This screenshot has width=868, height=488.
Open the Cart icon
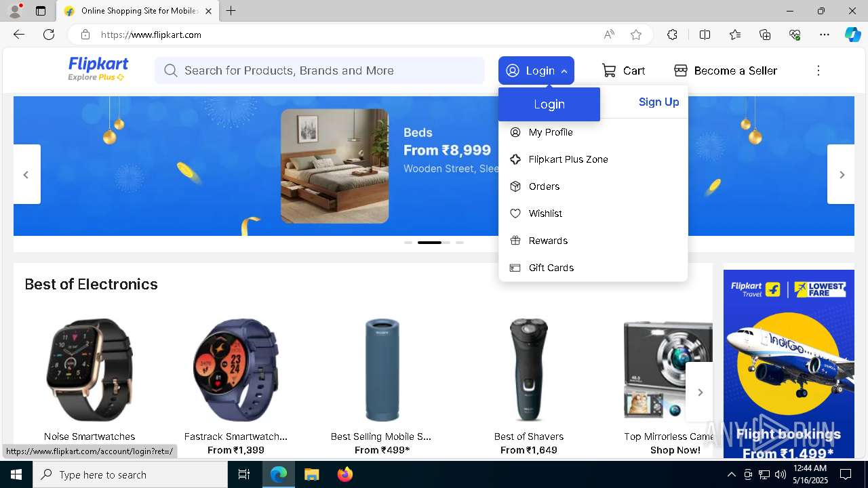pos(609,70)
